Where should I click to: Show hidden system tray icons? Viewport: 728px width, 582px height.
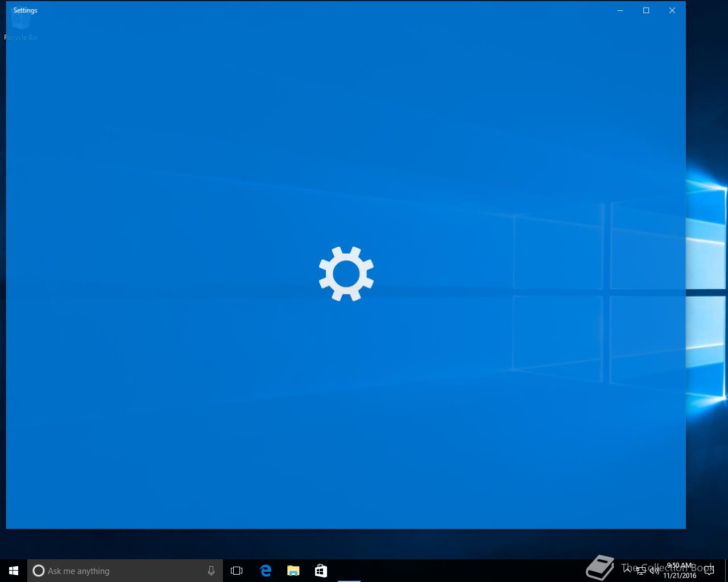click(627, 570)
